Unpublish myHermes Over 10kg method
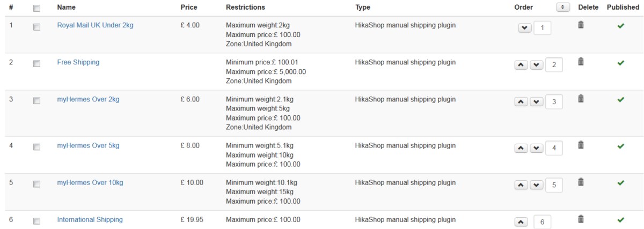 621,183
